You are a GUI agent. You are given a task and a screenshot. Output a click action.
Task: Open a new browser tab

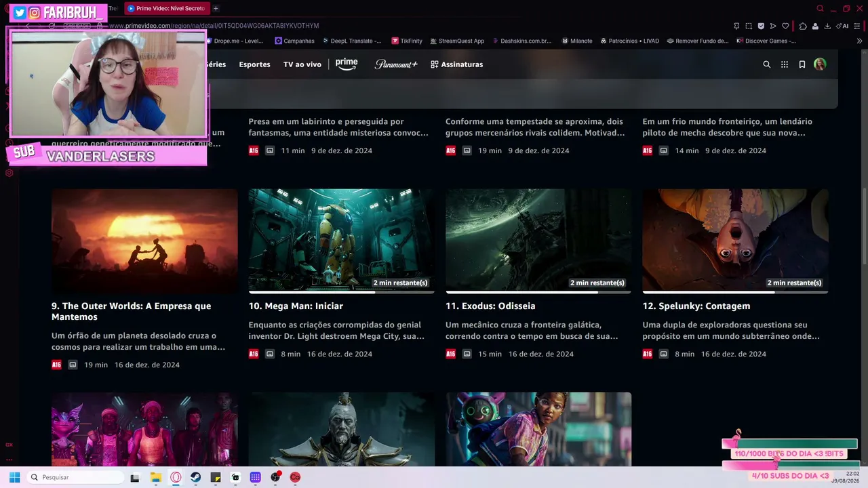(x=216, y=8)
